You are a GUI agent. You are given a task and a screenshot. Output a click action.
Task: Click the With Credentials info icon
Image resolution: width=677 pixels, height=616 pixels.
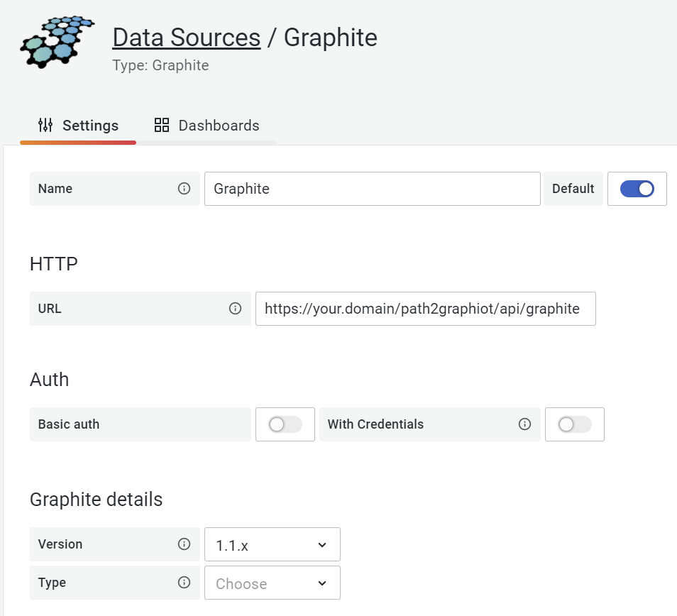pyautogui.click(x=524, y=424)
